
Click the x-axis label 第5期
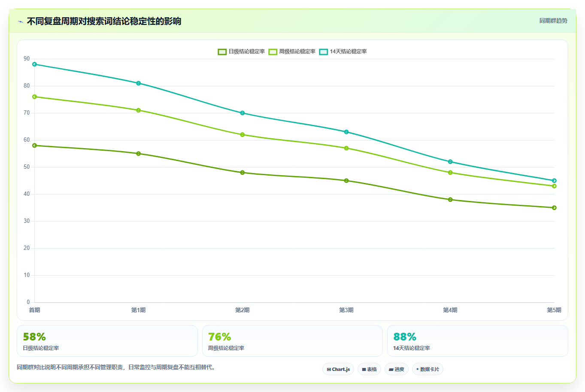tap(554, 310)
